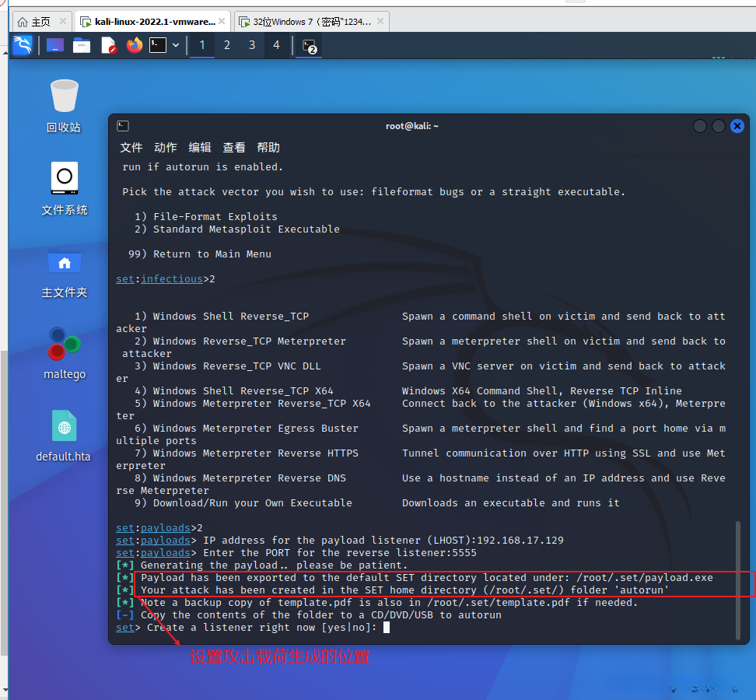Open the 帮助 menu in terminal
This screenshot has width=756, height=700.
[x=268, y=148]
